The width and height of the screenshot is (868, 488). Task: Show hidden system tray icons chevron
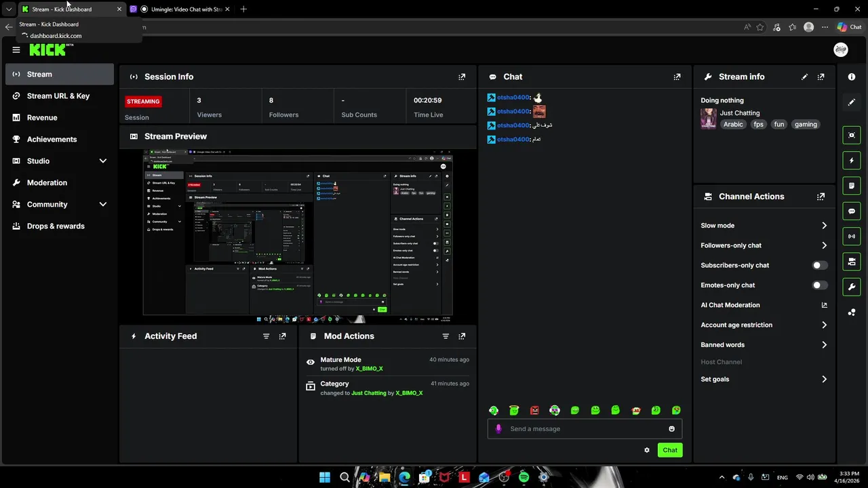(722, 478)
